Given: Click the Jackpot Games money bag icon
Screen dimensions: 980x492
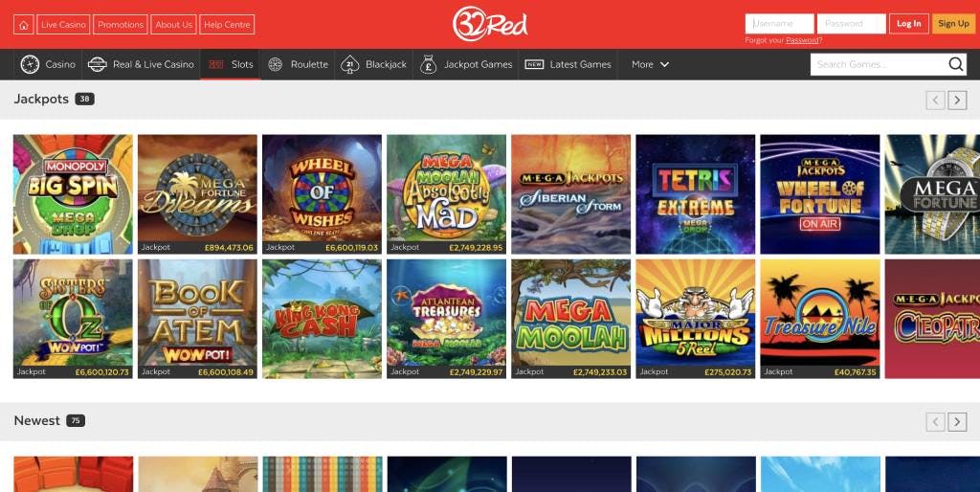Looking at the screenshot, I should pos(428,64).
